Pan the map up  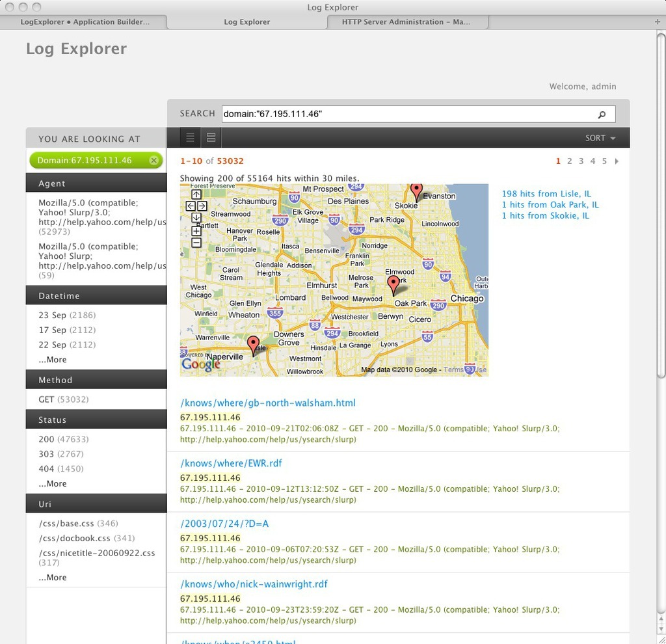point(196,195)
